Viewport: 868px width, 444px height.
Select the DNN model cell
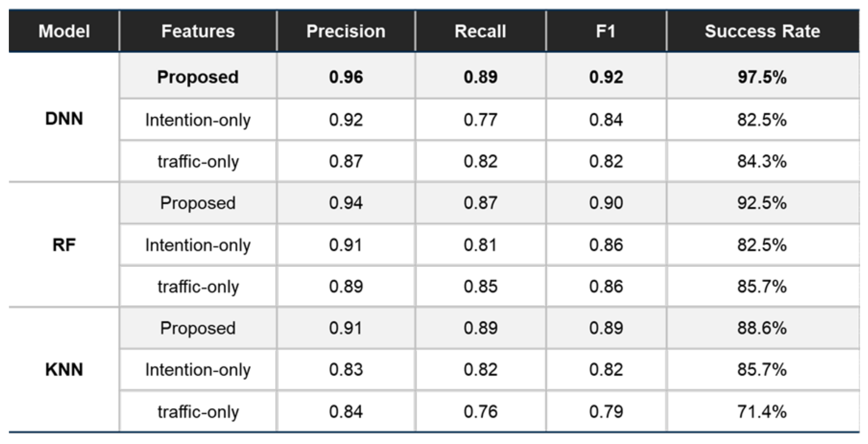tap(64, 119)
